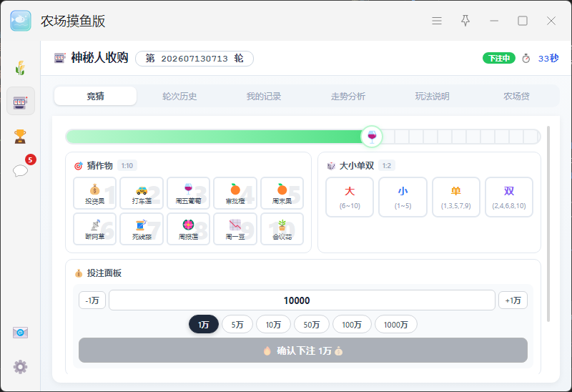Click the stopwatch countdown icon
Viewport: 572px width, 392px height.
[526, 59]
